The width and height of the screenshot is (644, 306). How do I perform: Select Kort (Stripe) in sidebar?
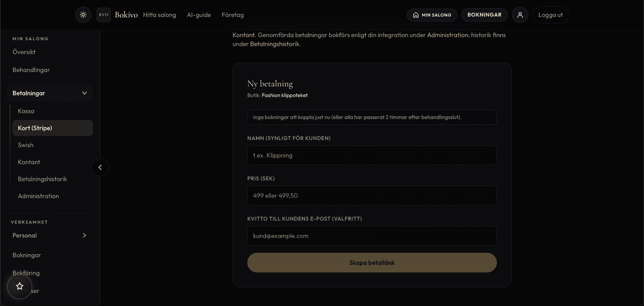(53, 128)
